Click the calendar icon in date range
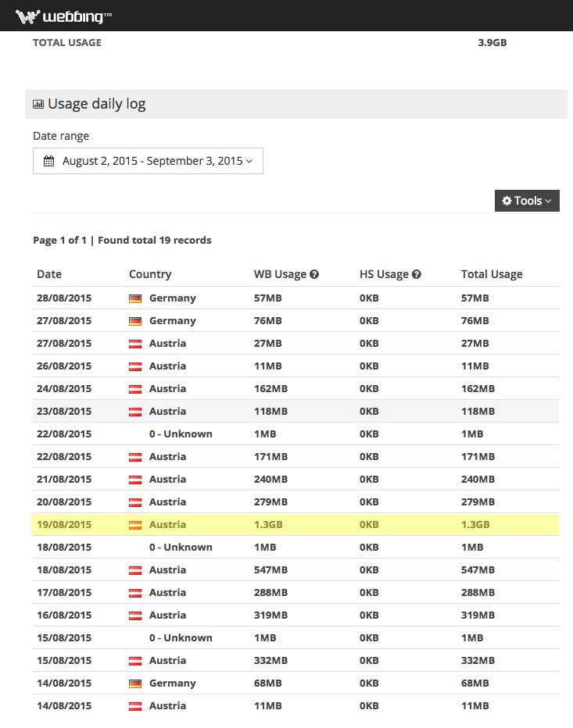The width and height of the screenshot is (573, 728). tap(48, 161)
